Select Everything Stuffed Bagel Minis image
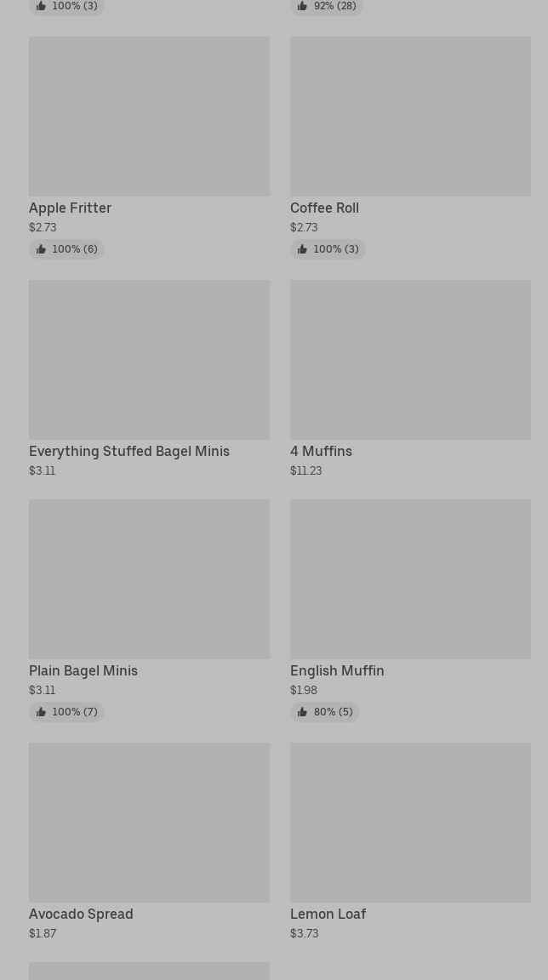Viewport: 548px width, 980px height. point(149,360)
